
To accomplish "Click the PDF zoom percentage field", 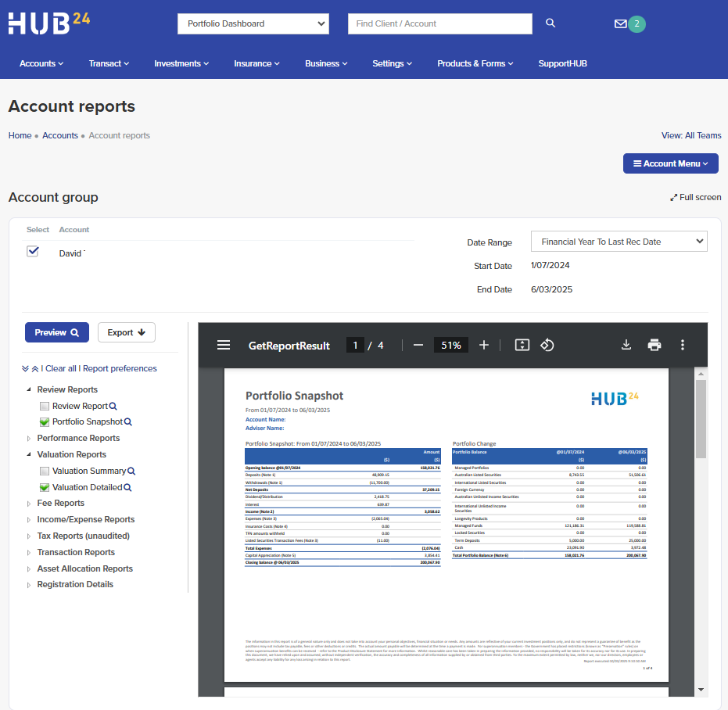I will pos(451,345).
